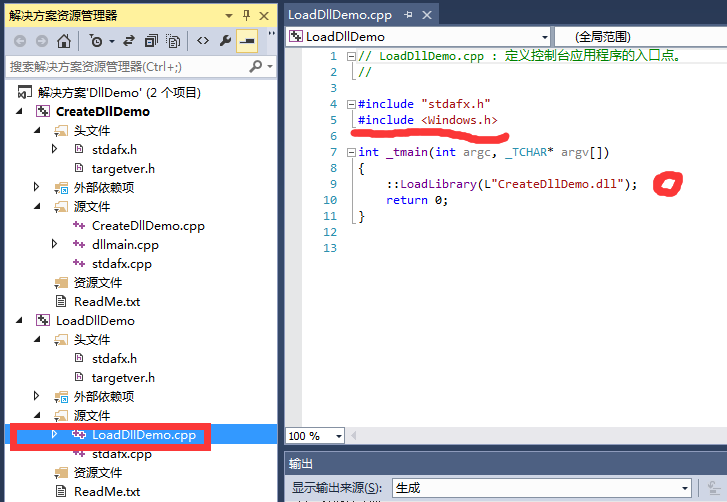Click the 输出 output panel title

click(x=301, y=464)
